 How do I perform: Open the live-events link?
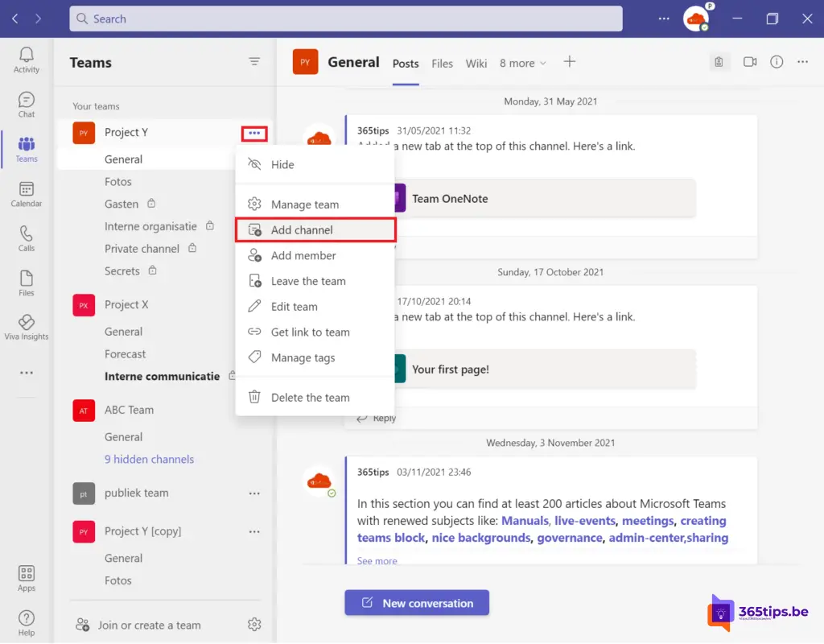pyautogui.click(x=585, y=521)
